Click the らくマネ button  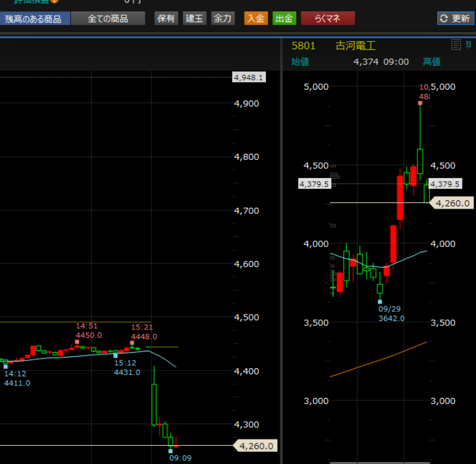(328, 19)
